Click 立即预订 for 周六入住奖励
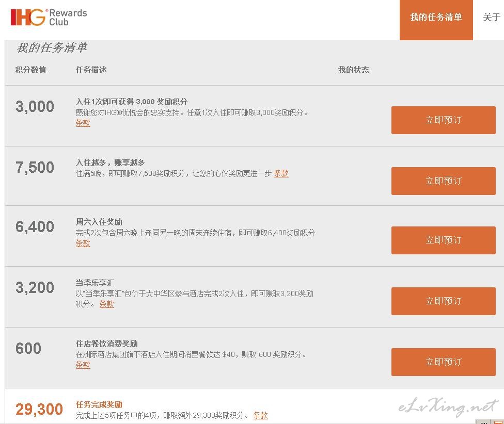 coord(443,240)
